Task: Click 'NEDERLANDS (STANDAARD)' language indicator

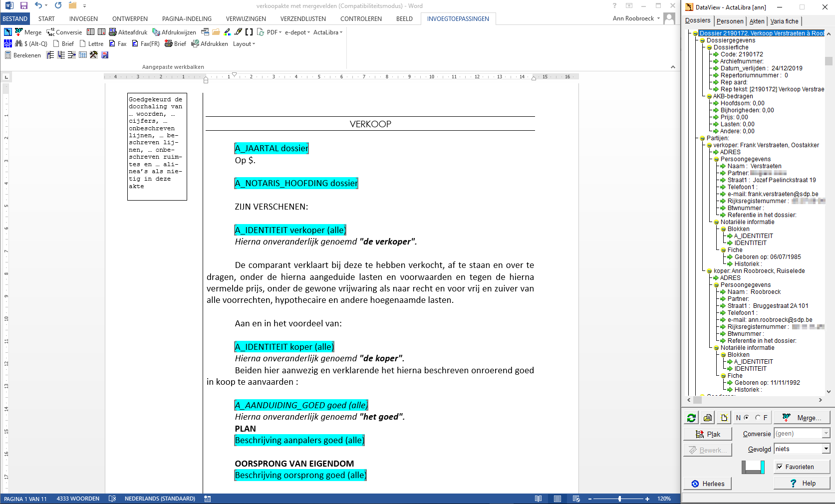Action: pyautogui.click(x=160, y=499)
